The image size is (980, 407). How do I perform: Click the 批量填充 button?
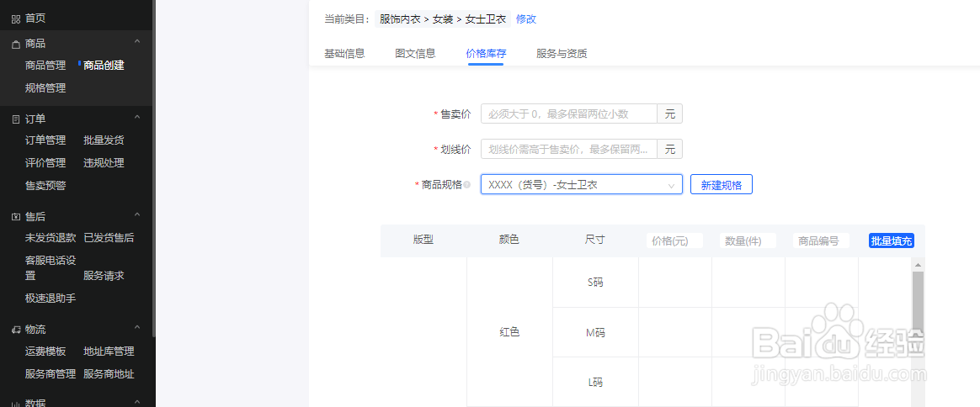click(892, 241)
